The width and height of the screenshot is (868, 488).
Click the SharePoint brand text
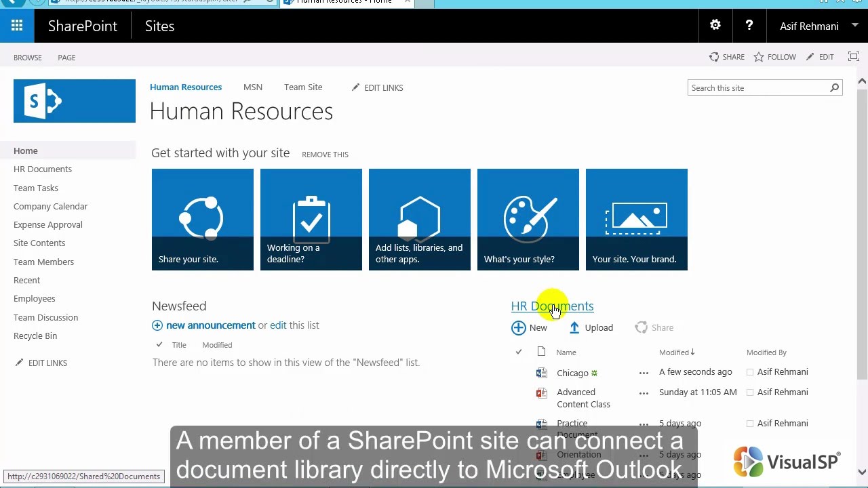[83, 26]
